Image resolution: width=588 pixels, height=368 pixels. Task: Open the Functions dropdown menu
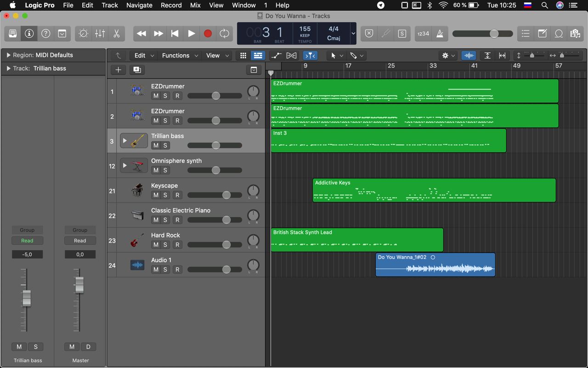[x=180, y=56]
